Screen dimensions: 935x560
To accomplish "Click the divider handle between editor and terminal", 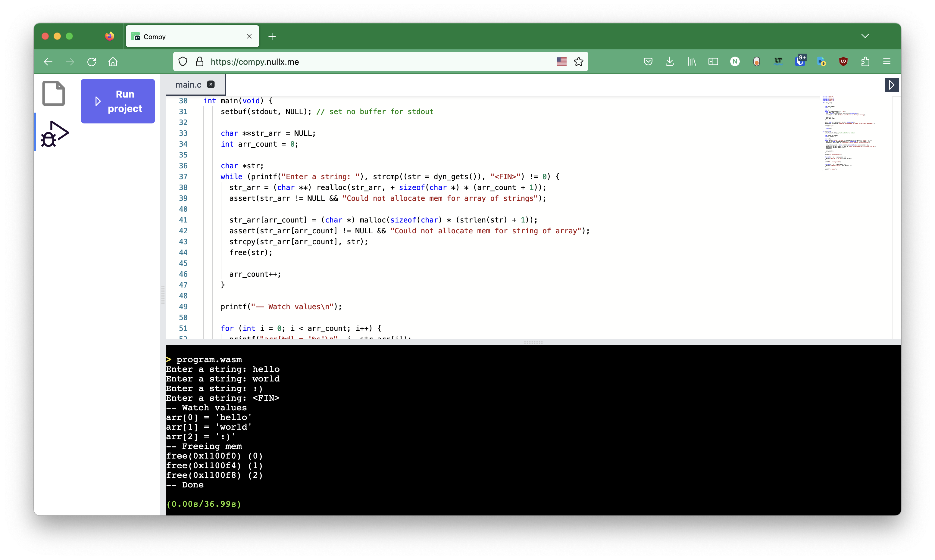I will pyautogui.click(x=533, y=342).
